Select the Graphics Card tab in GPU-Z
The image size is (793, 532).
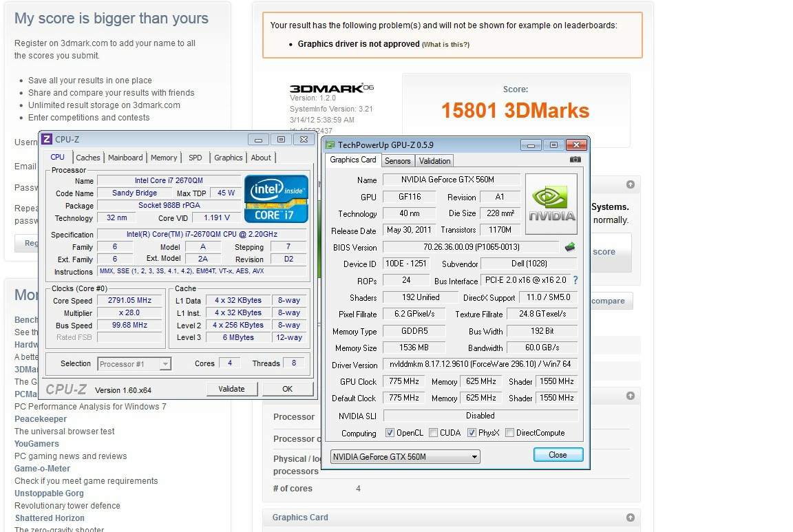point(353,160)
